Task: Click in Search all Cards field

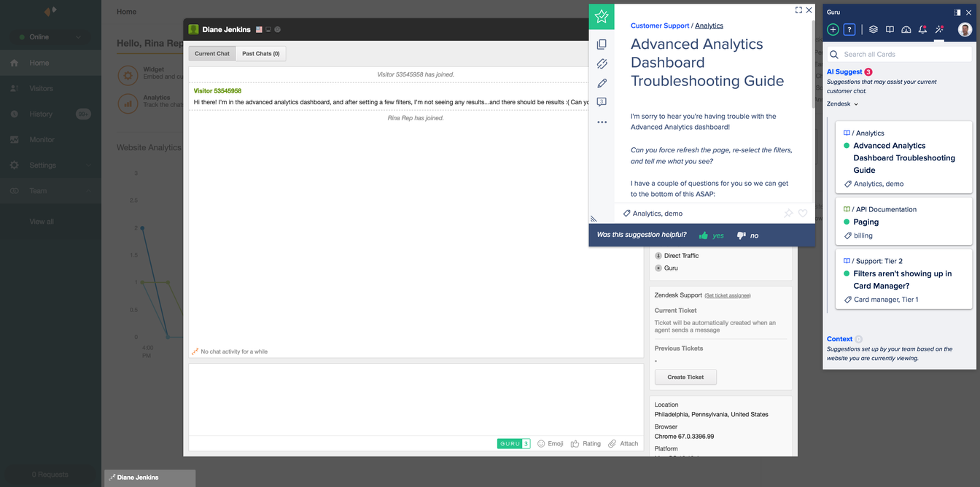Action: [x=901, y=54]
